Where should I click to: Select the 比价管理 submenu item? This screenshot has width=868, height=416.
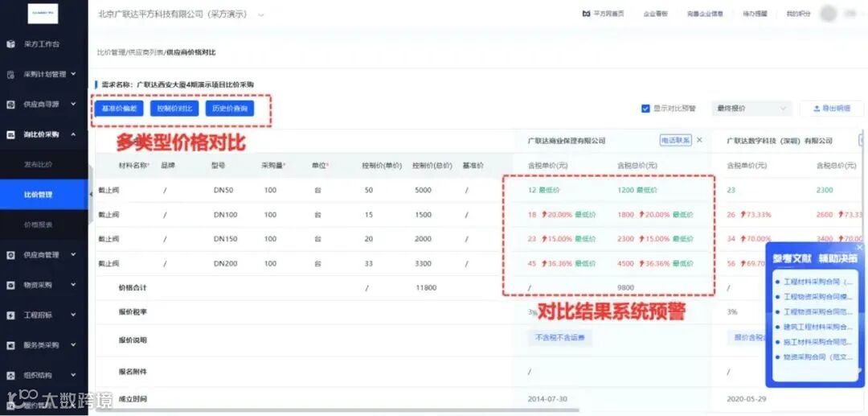pos(43,195)
